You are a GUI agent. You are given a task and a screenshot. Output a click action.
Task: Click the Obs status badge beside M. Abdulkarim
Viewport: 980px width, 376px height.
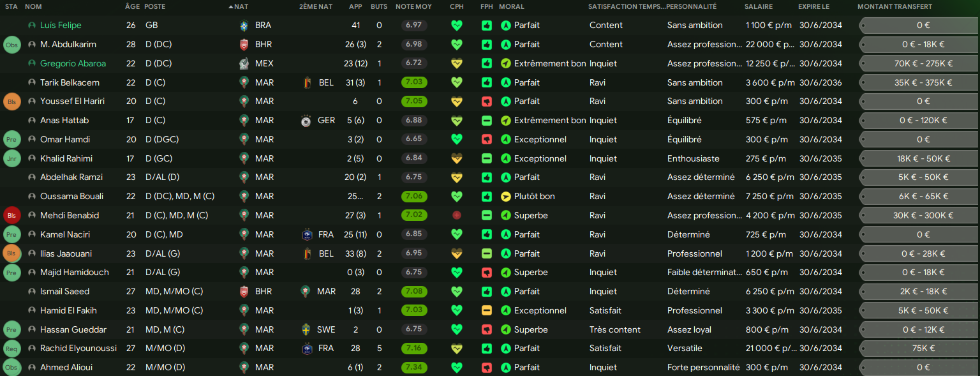[x=11, y=45]
